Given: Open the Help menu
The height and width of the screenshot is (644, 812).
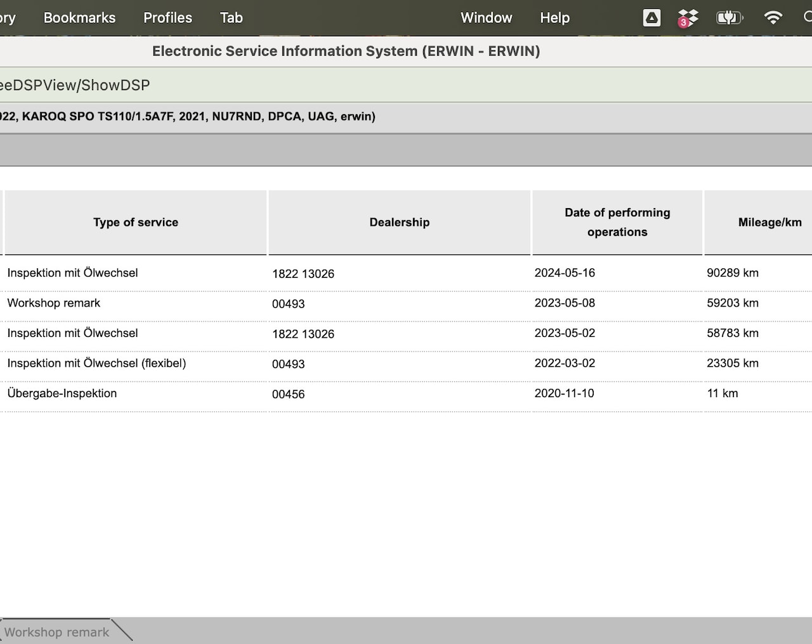Looking at the screenshot, I should tap(554, 18).
